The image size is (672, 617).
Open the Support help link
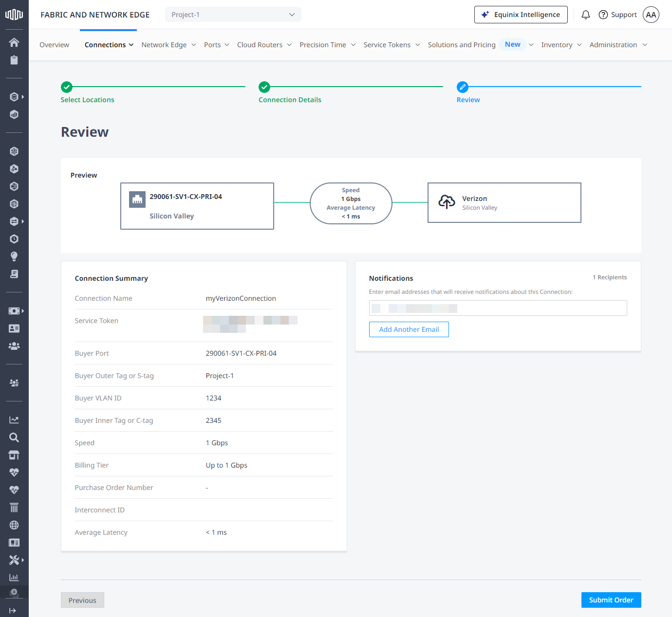coord(617,15)
